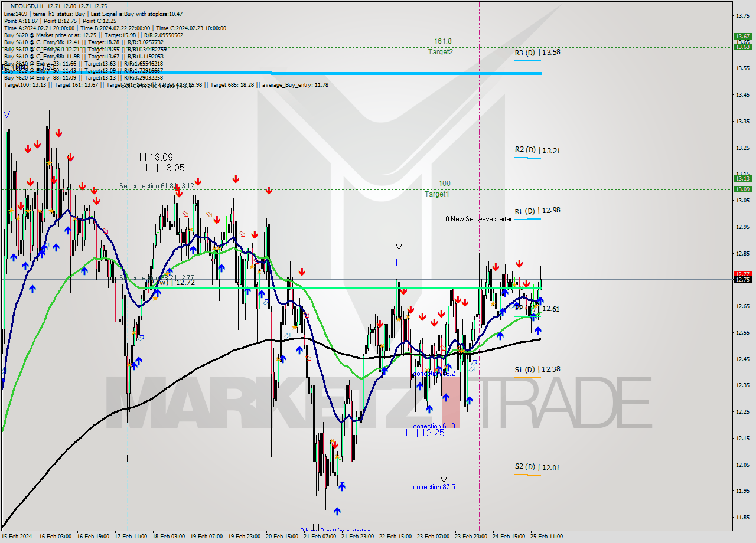756x543 pixels.
Task: Click the '0 New Sell wave started' annotation
Action: click(479, 219)
